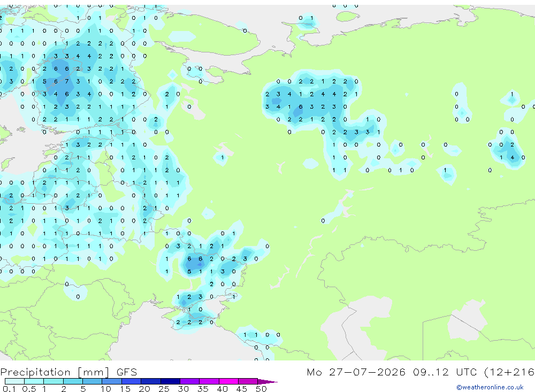
Task: Click the '(12+216' forecast run text
Action: (x=509, y=372)
